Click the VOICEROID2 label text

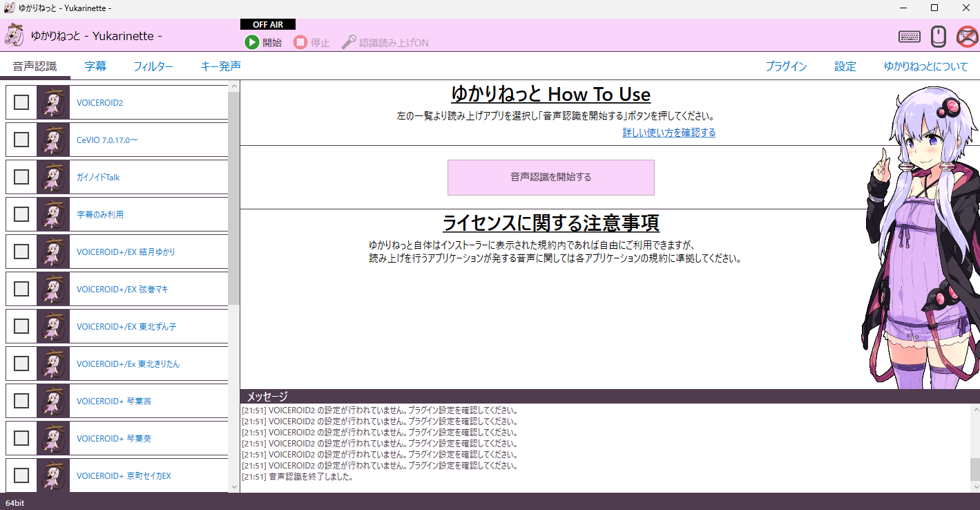[x=99, y=103]
